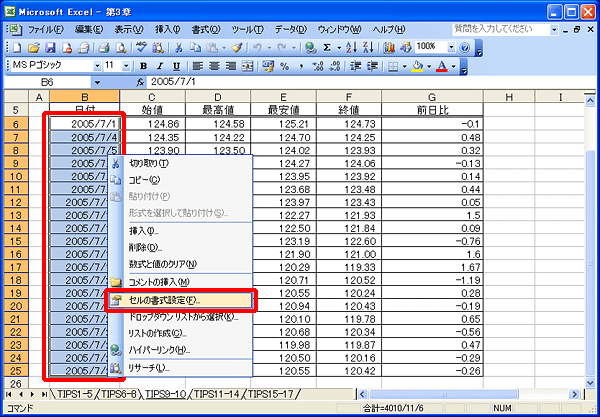Apply Comma style icon
This screenshot has width=600, height=417.
click(301, 67)
